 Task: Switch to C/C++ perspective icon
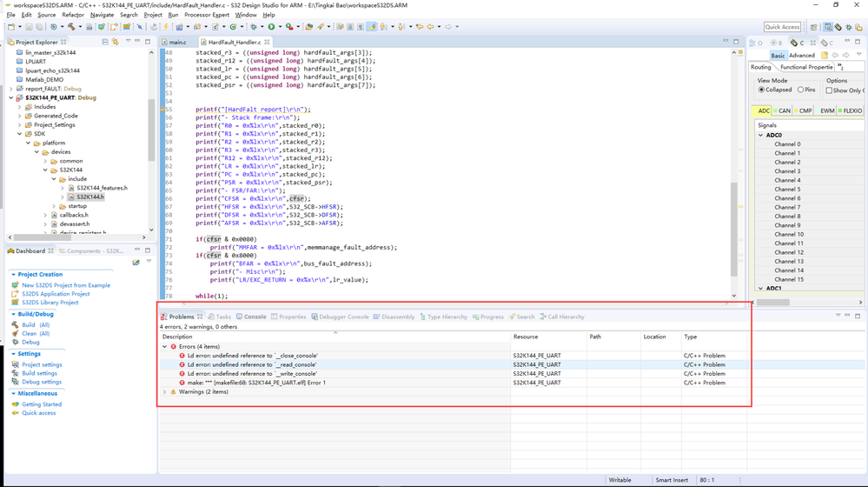[829, 27]
